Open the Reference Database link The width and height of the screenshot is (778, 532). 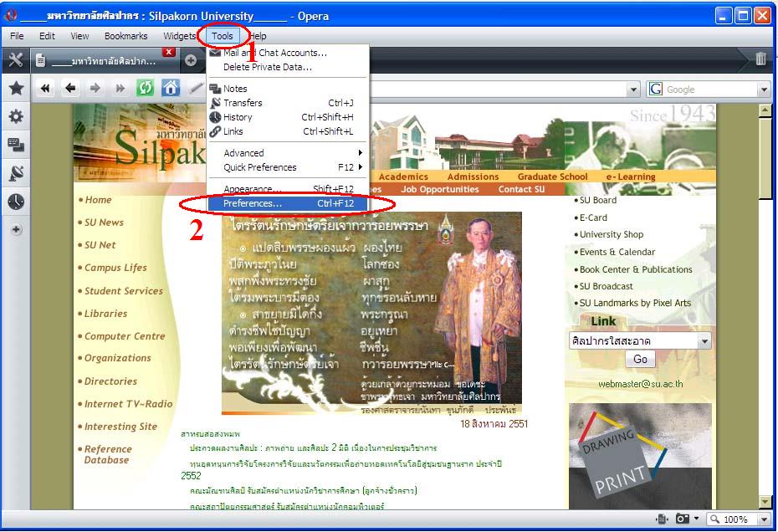coord(108,454)
